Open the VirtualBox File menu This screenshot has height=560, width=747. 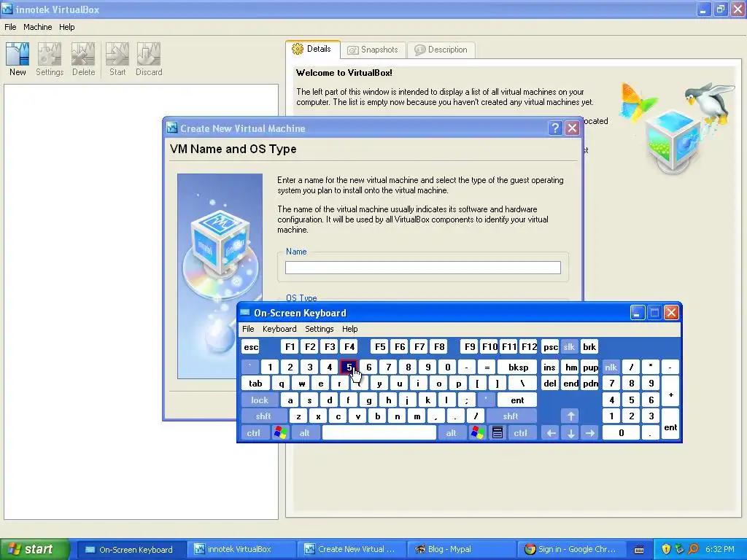click(x=10, y=27)
